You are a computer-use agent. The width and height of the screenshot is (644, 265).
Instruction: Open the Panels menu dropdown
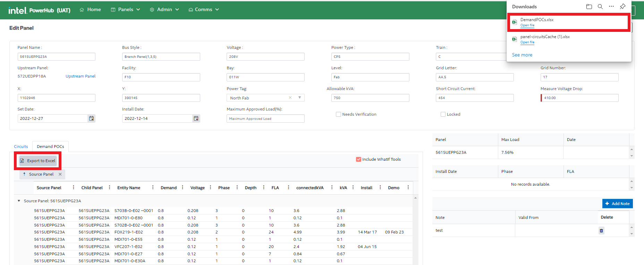[126, 10]
